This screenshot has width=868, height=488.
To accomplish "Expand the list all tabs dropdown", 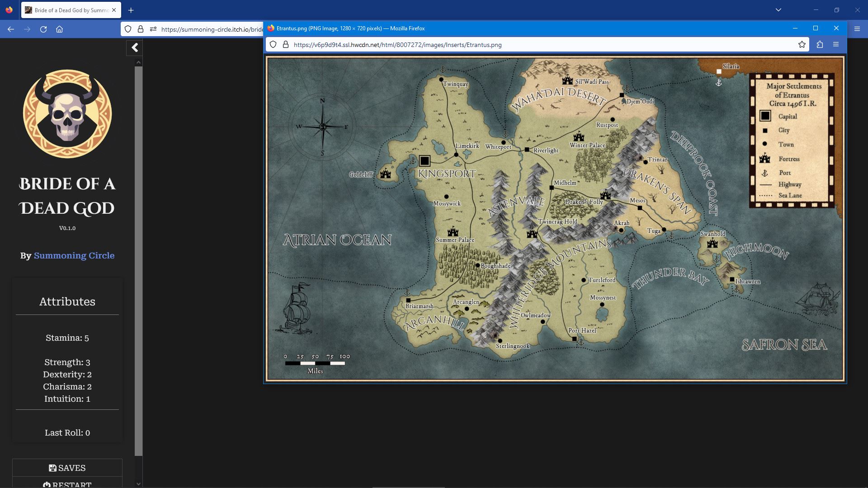I will tap(778, 10).
